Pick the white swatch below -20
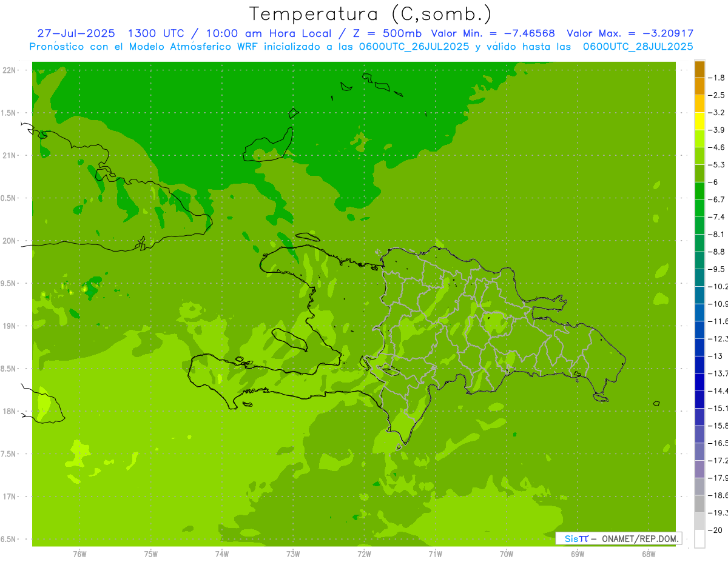The width and height of the screenshot is (728, 562). [x=699, y=539]
